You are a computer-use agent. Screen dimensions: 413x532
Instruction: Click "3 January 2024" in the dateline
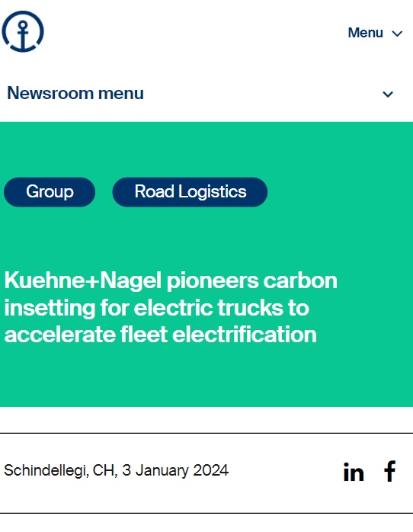coord(175,470)
